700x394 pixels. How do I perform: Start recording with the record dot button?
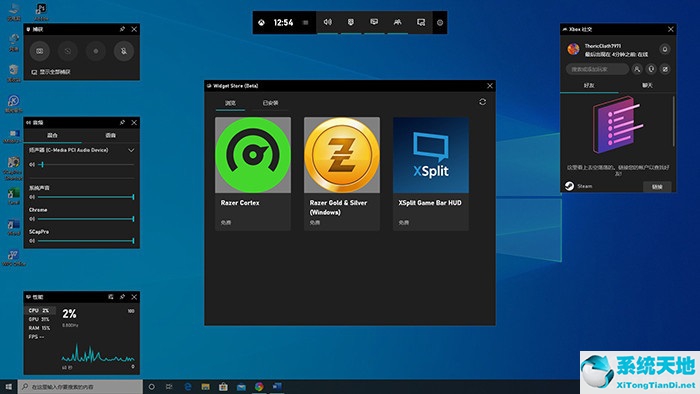pyautogui.click(x=96, y=51)
